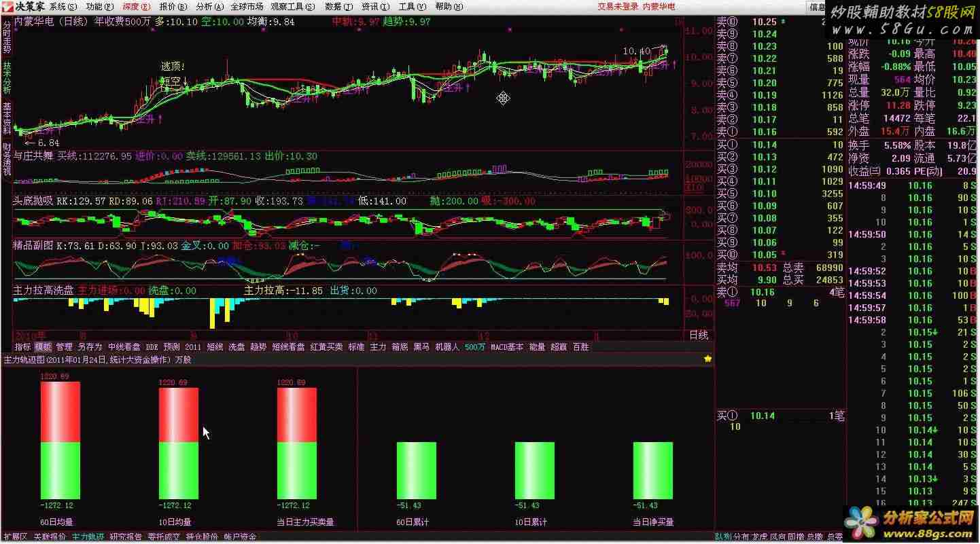Open the 报价 menu

pyautogui.click(x=173, y=6)
